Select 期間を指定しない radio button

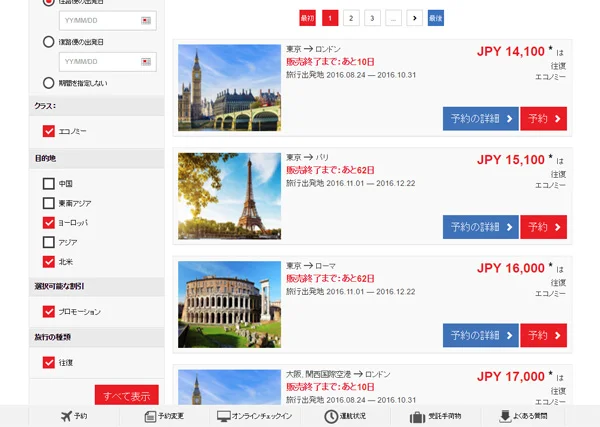pos(49,83)
